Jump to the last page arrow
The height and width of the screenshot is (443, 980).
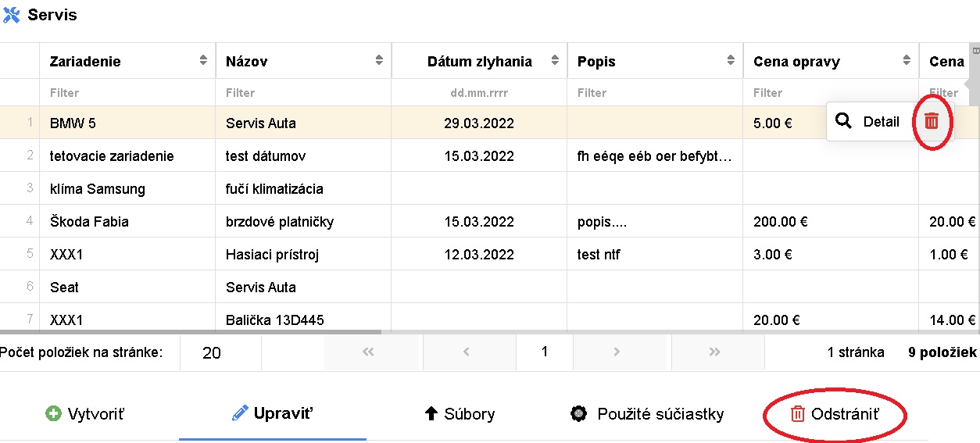tap(714, 352)
